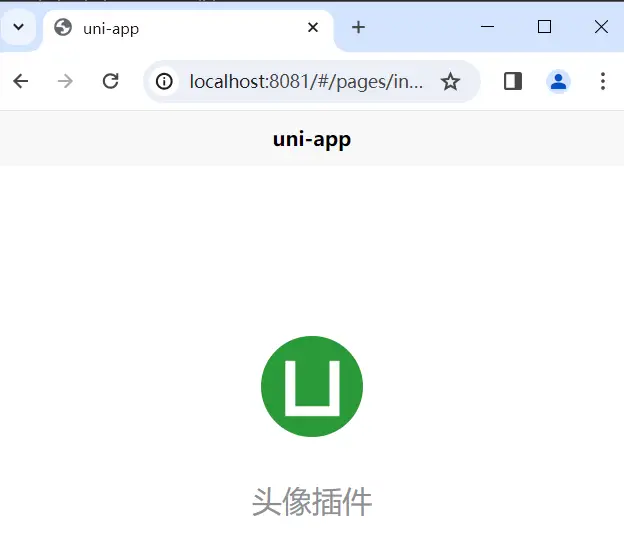624x554 pixels.
Task: Click the uni-app page title header
Action: coord(312,139)
